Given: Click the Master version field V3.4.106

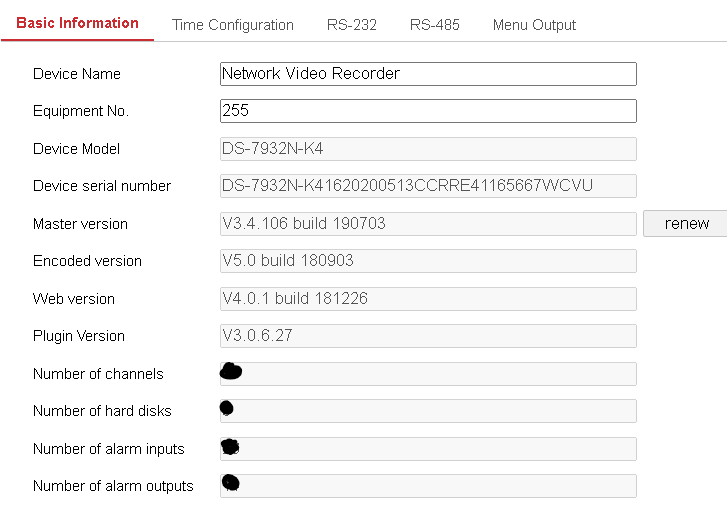Looking at the screenshot, I should 427,224.
